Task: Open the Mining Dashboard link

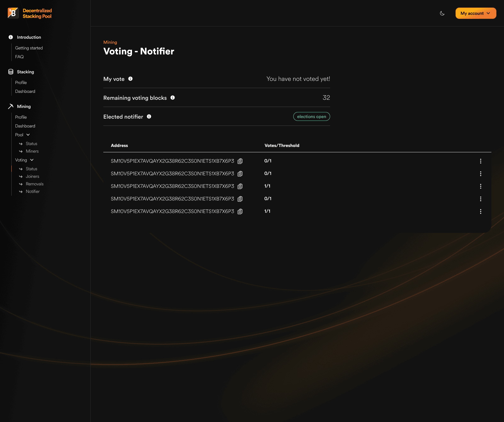Action: click(25, 126)
